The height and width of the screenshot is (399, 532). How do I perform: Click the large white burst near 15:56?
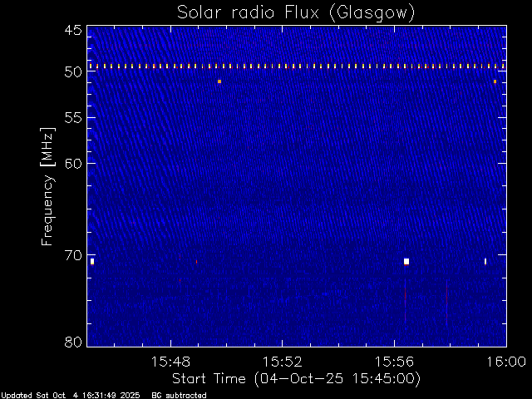406,261
